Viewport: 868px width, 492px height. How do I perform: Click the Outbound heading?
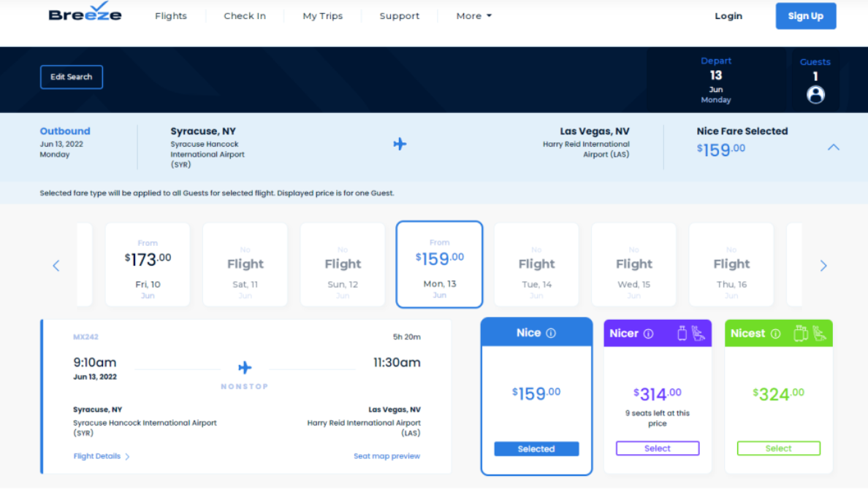[x=65, y=131]
